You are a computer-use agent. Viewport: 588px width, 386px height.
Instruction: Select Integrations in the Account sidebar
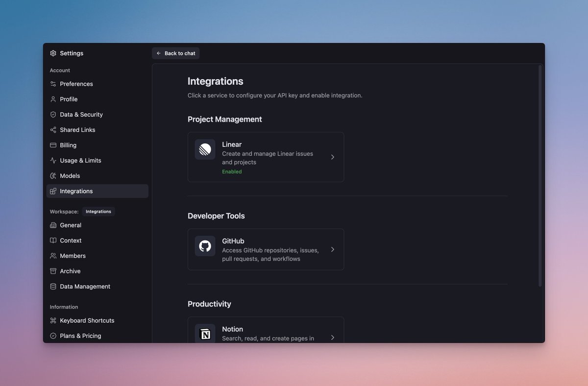98,191
